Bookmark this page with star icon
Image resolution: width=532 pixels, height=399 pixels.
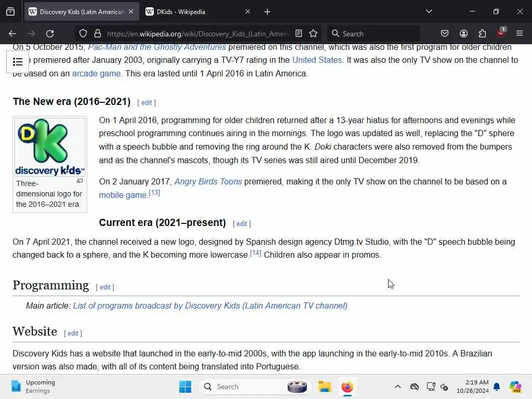313,33
